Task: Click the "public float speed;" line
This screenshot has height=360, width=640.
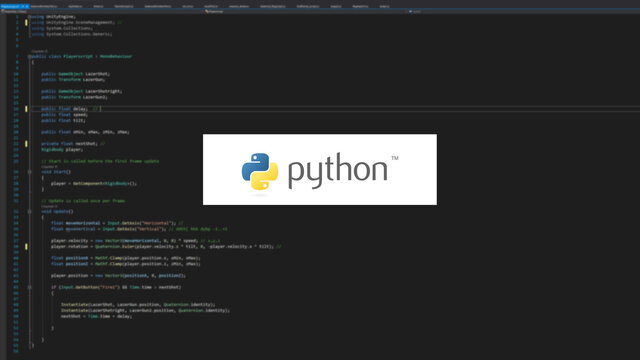Action: tap(64, 115)
